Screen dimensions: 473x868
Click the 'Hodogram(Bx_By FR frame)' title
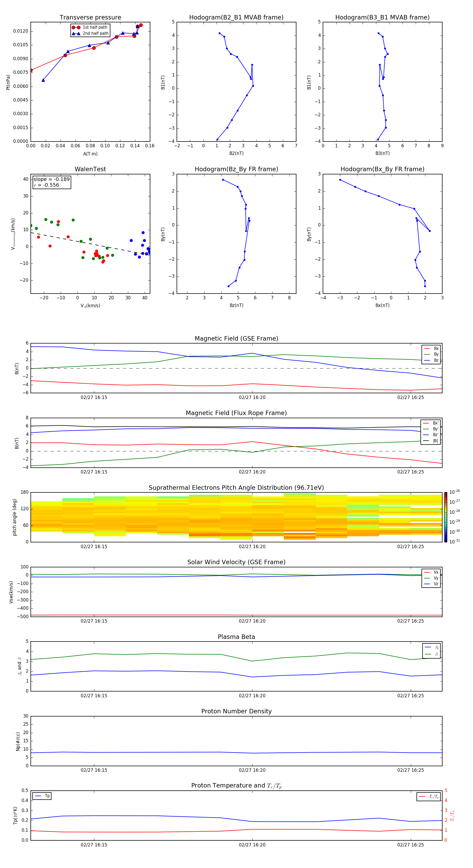(x=382, y=169)
